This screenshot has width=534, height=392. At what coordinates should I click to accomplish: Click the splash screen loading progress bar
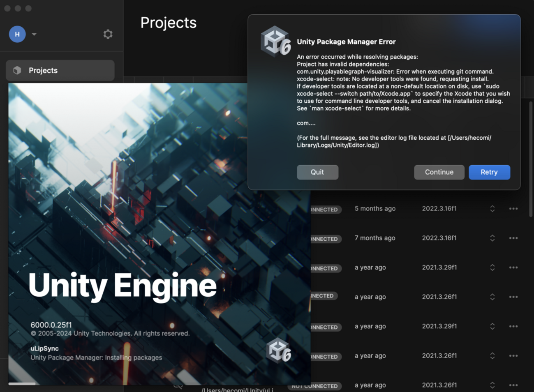coord(22,384)
